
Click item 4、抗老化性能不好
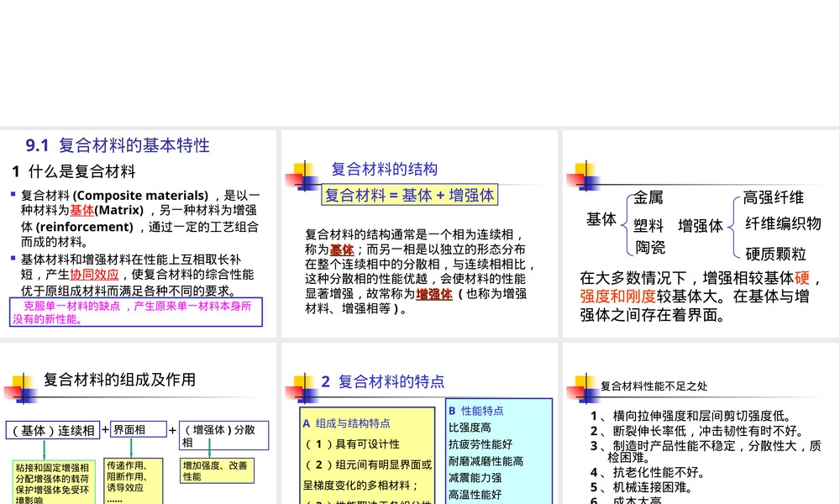pos(648,472)
